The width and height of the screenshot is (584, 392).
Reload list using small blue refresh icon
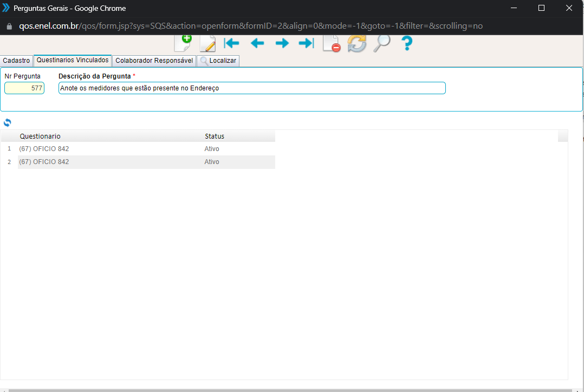click(x=7, y=122)
